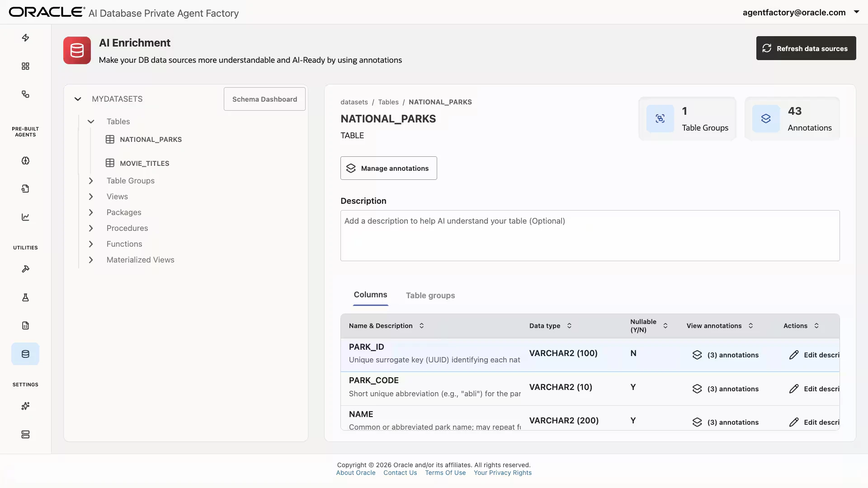The width and height of the screenshot is (868, 488).
Task: Open the About Oracle link
Action: coord(356,473)
